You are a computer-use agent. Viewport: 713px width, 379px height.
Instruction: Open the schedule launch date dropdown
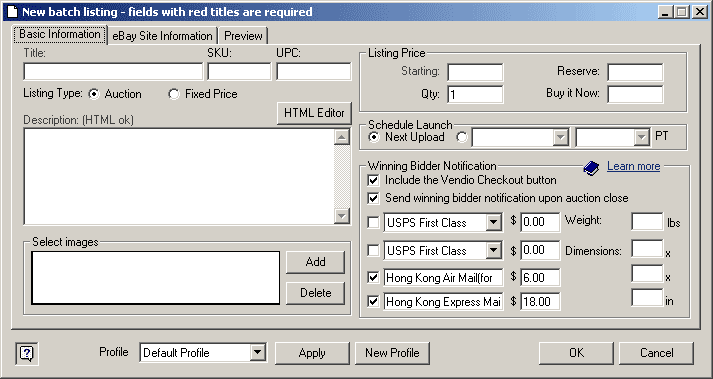(x=561, y=137)
